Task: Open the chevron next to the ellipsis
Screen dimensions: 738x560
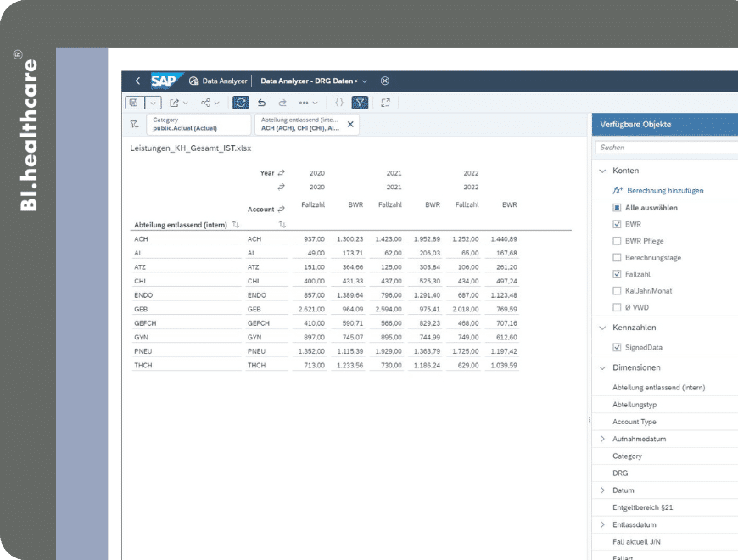Action: click(315, 103)
